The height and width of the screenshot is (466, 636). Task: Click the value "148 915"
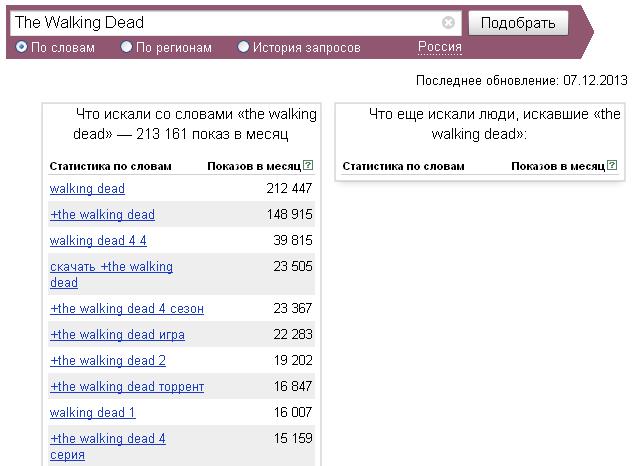pos(289,215)
